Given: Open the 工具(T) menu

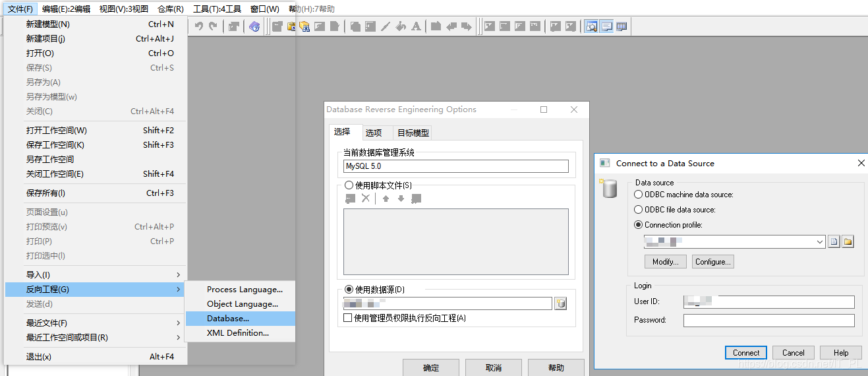Looking at the screenshot, I should pos(217,9).
